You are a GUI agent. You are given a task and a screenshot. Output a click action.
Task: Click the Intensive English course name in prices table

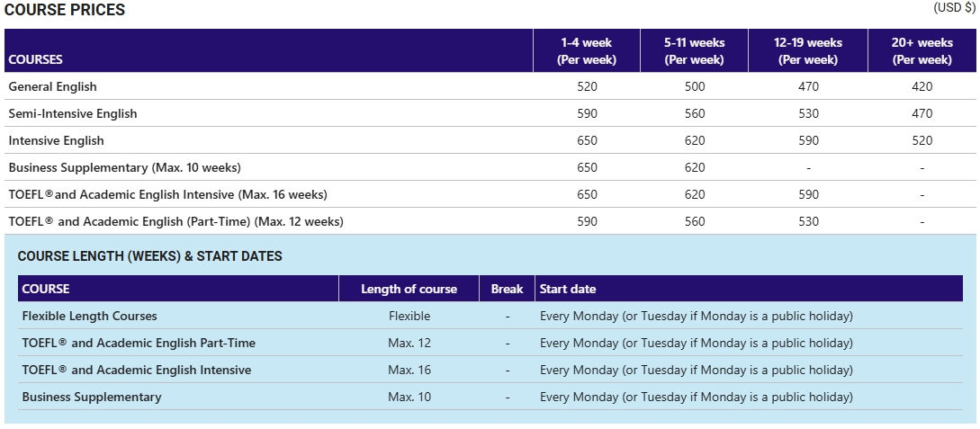(x=56, y=141)
